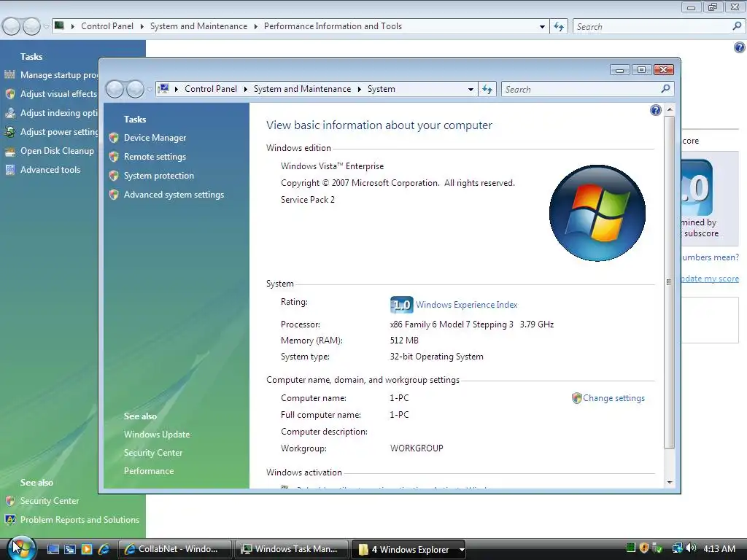Screen dimensions: 747x560
Task: Click the System window scrollbar up arrow
Action: click(670, 109)
